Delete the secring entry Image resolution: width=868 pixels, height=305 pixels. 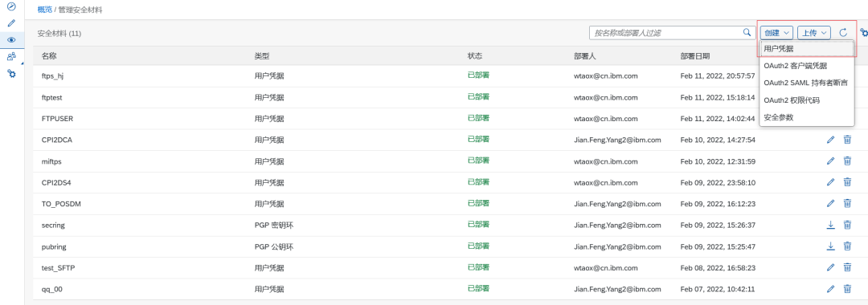click(847, 224)
